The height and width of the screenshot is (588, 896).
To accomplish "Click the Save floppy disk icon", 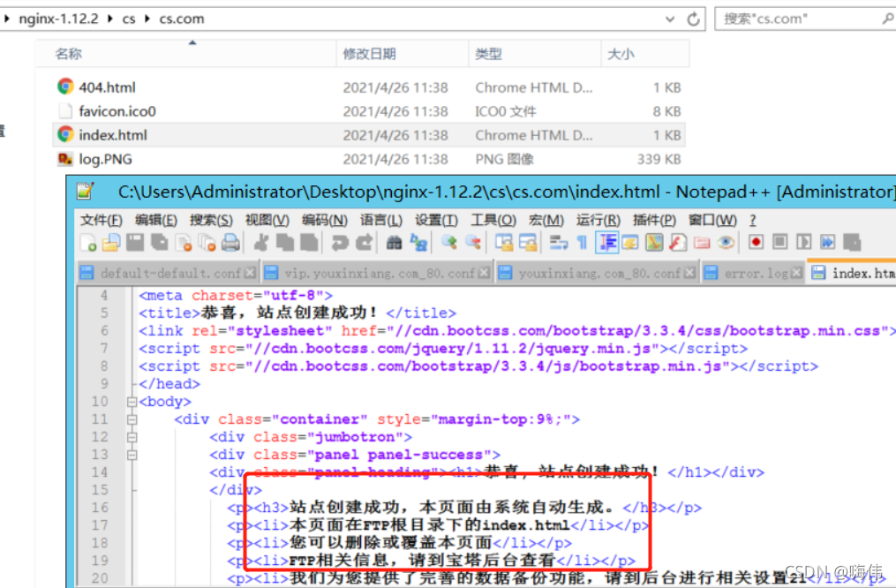I will click(135, 243).
